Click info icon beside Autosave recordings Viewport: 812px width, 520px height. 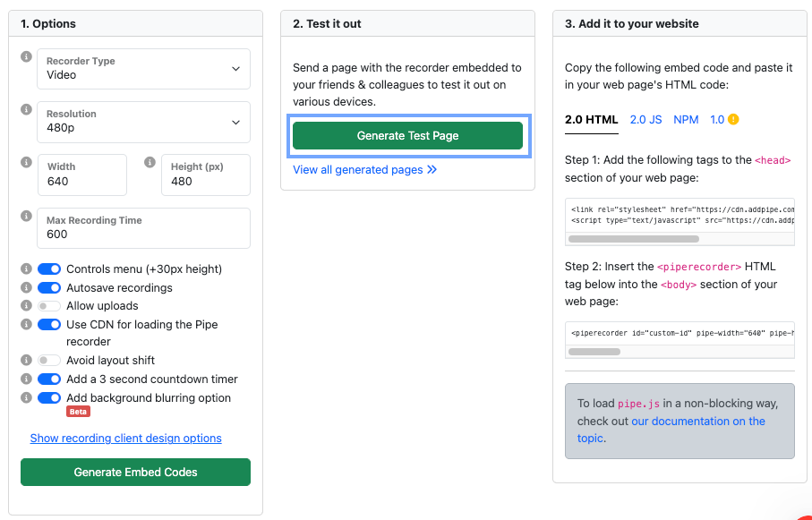click(26, 287)
